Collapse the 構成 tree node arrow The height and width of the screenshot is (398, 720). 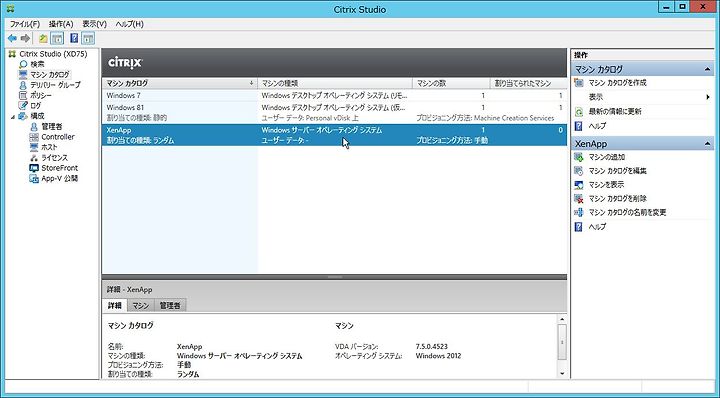click(12, 117)
